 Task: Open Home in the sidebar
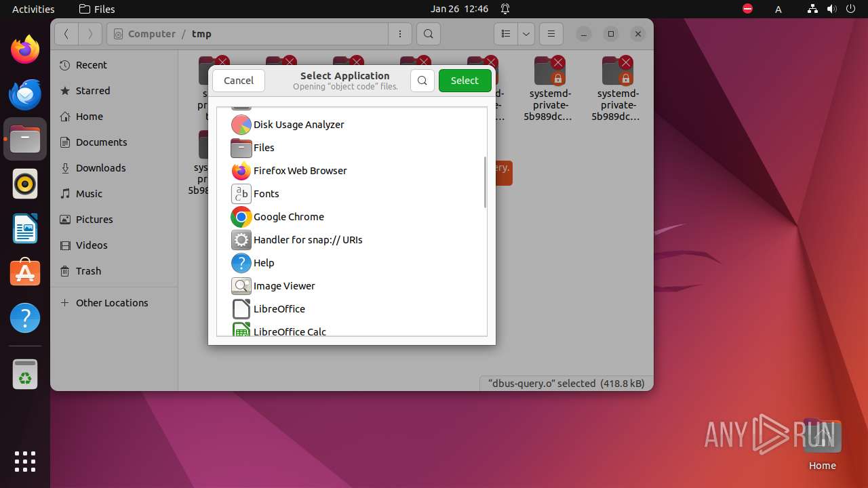(114, 117)
